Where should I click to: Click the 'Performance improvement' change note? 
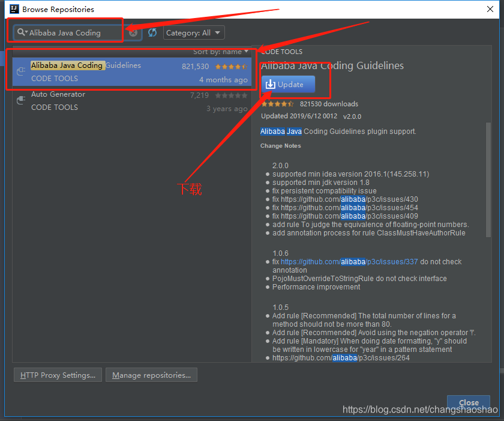(316, 287)
